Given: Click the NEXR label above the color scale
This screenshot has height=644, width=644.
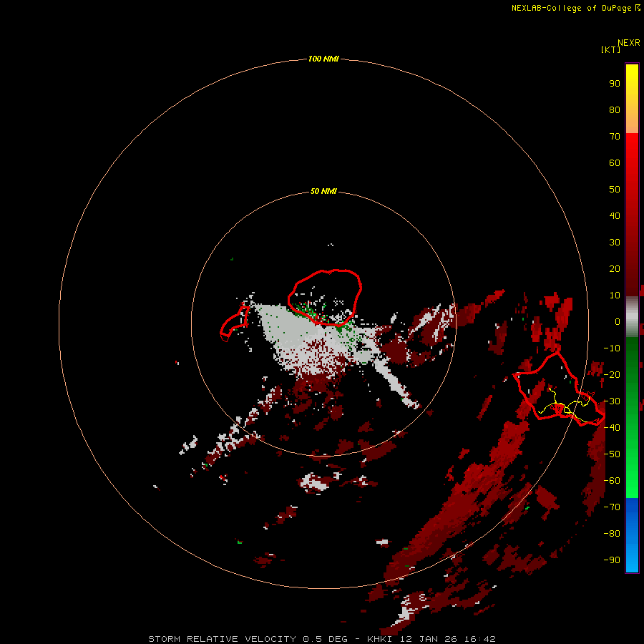Looking at the screenshot, I should (629, 43).
